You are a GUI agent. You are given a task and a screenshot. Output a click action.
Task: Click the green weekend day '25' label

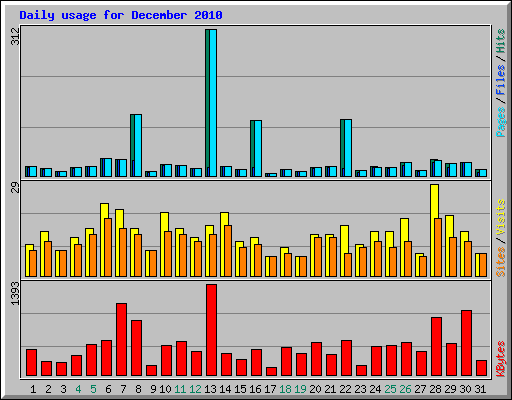pos(390,389)
